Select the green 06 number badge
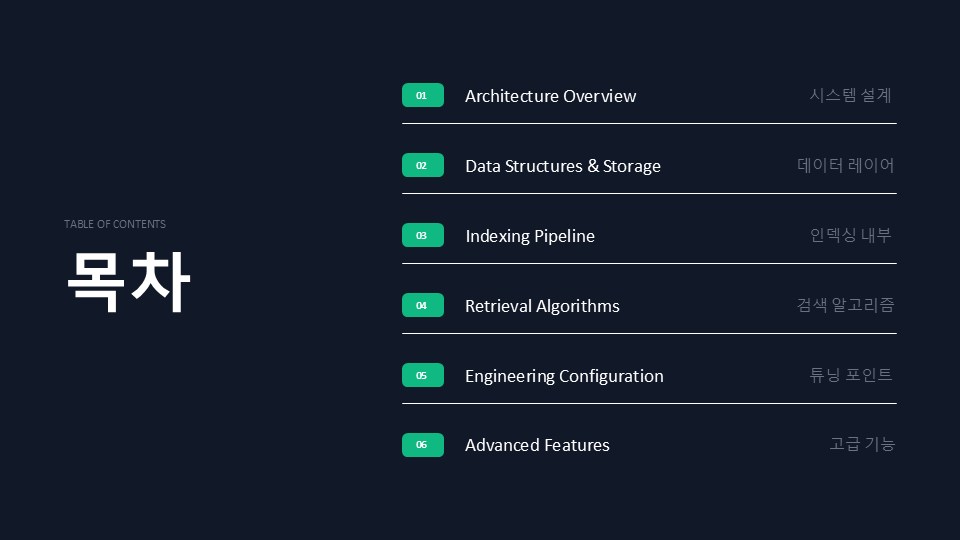This screenshot has height=540, width=960. tap(422, 445)
